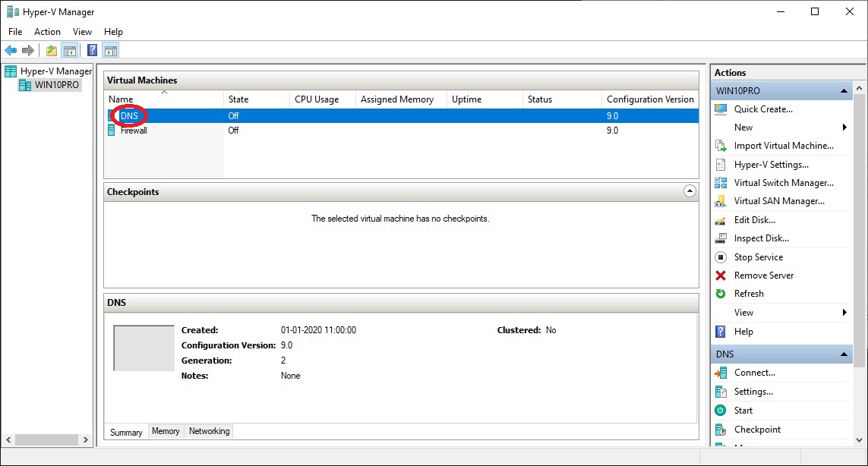
Task: Click the Forward arrow toolbar icon
Action: (27, 51)
